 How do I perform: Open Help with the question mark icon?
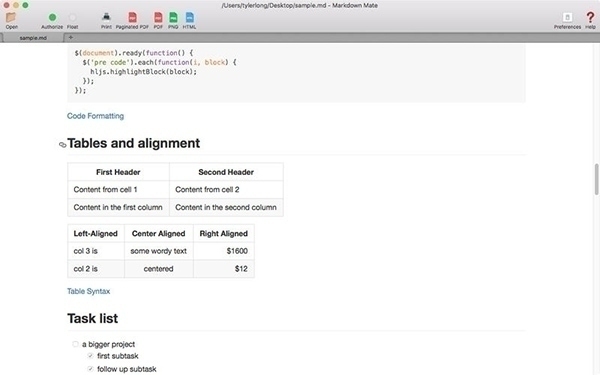(x=590, y=17)
